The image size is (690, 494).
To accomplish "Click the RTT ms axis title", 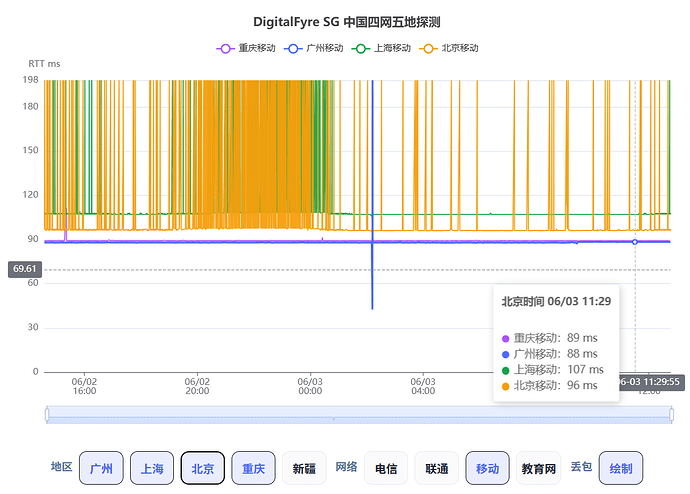I will (44, 64).
